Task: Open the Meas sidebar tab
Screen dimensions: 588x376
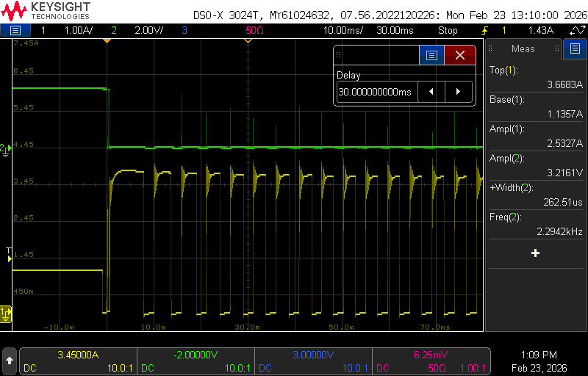Action: (x=523, y=48)
